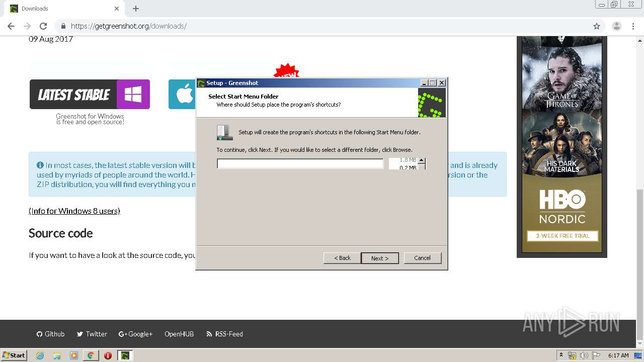The height and width of the screenshot is (362, 644).
Task: Click the site lock icon in address bar
Action: point(63,26)
